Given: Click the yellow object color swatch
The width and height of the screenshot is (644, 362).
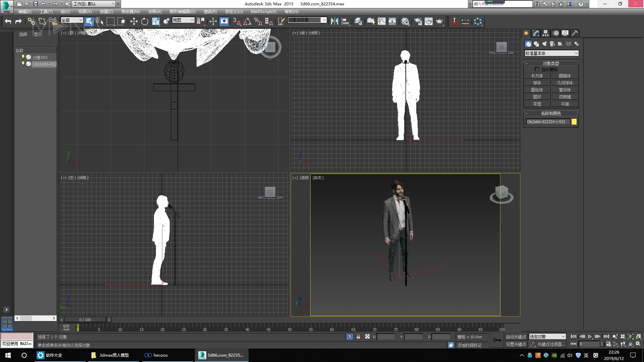Looking at the screenshot, I should tap(574, 122).
